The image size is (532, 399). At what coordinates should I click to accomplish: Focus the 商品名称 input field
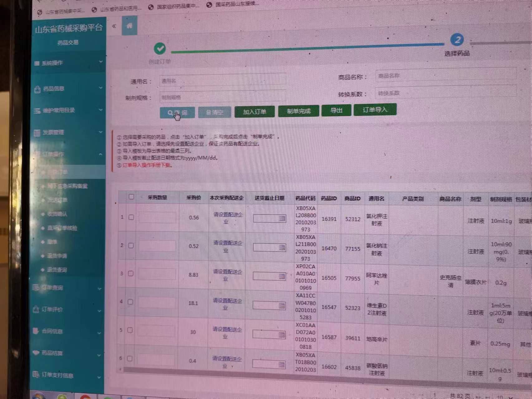[x=445, y=75]
